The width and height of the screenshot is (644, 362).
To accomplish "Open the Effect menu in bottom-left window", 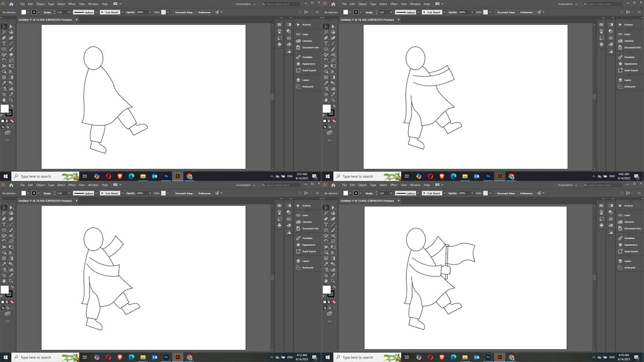I will (72, 185).
